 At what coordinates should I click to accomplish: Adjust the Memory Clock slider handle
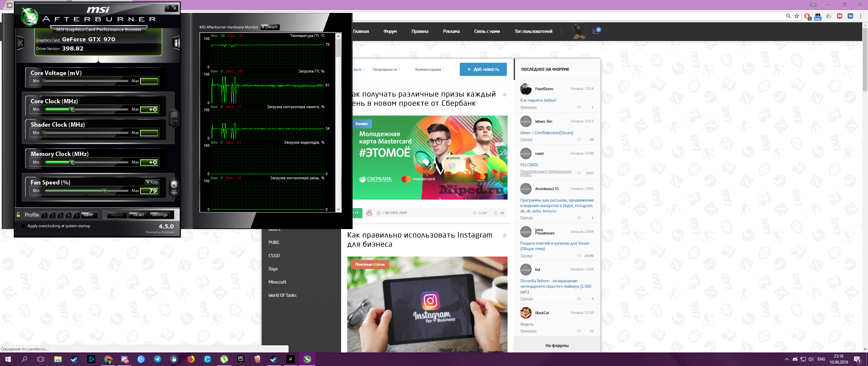point(72,162)
